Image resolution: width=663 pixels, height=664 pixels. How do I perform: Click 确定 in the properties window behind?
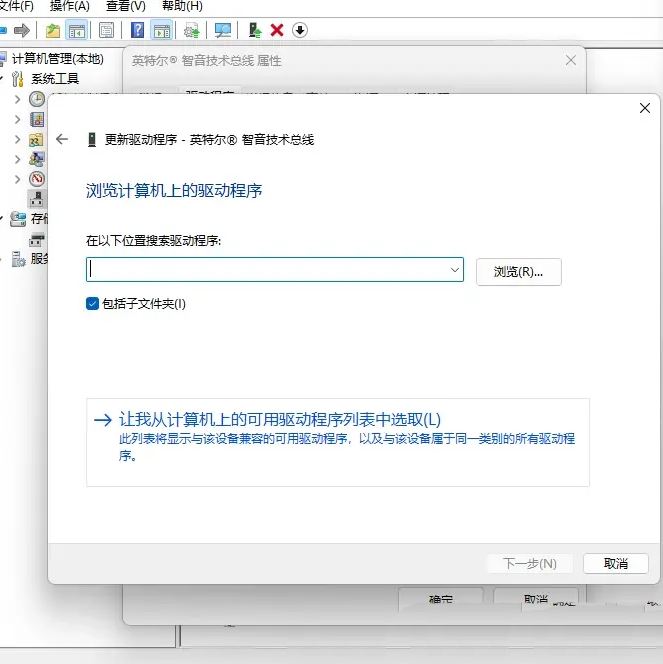tap(441, 598)
